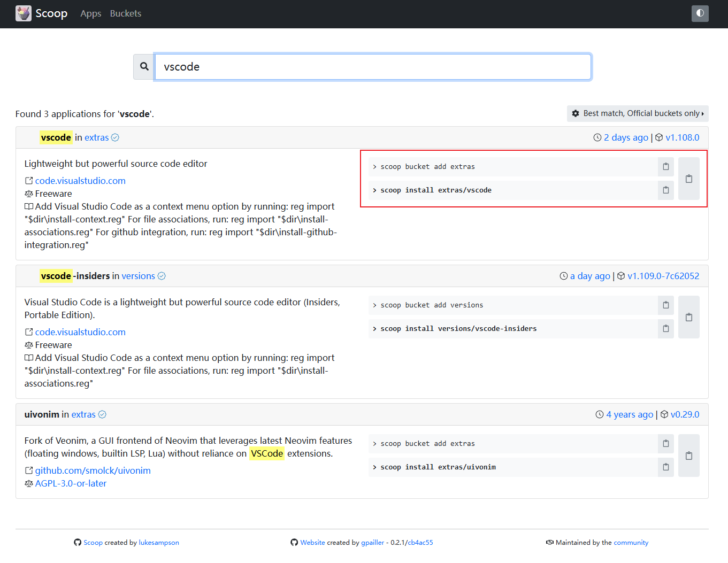This screenshot has width=728, height=563.
Task: Copy the 'scoop bucket add extras' command for vscode
Action: [665, 167]
